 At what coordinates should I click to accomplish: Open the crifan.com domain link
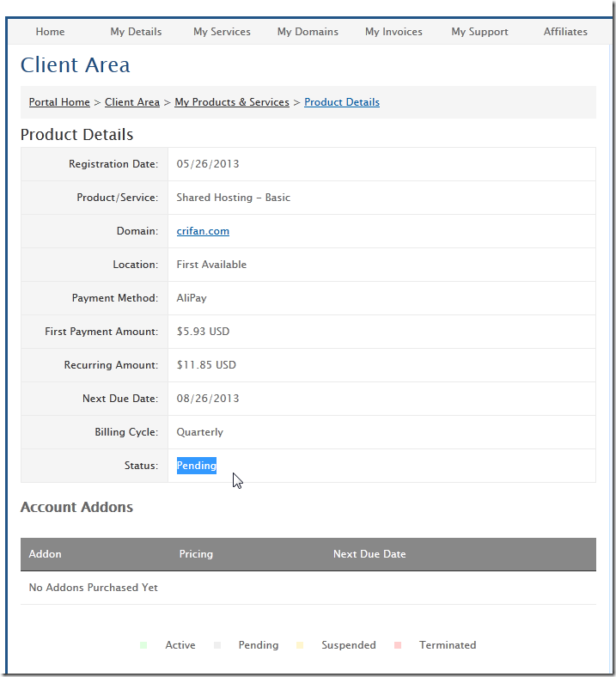[203, 231]
